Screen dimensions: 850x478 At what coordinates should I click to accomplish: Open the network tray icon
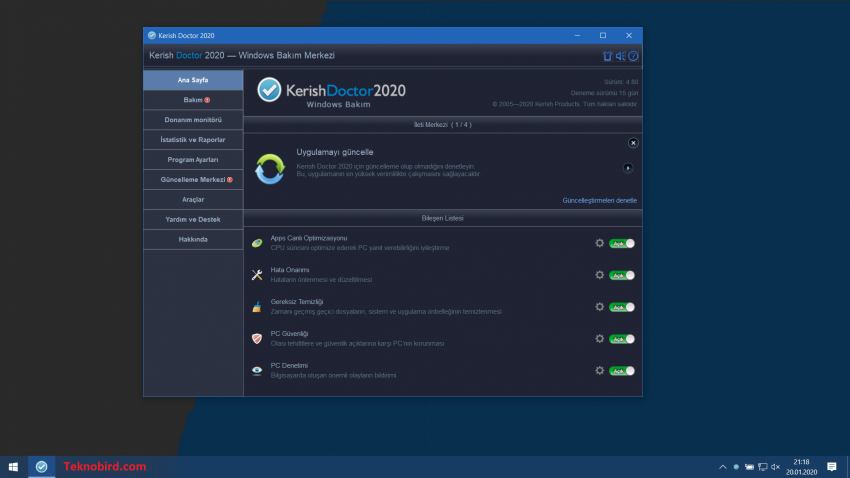coord(763,467)
